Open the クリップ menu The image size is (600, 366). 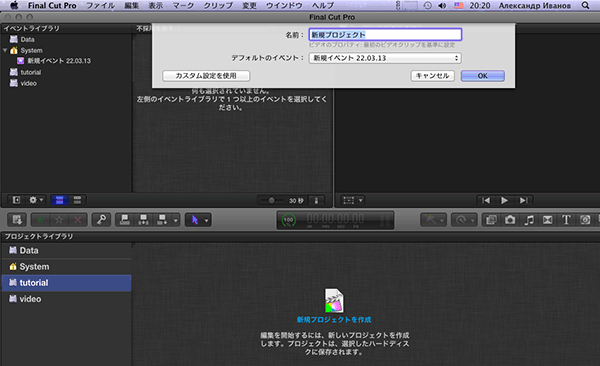click(218, 5)
